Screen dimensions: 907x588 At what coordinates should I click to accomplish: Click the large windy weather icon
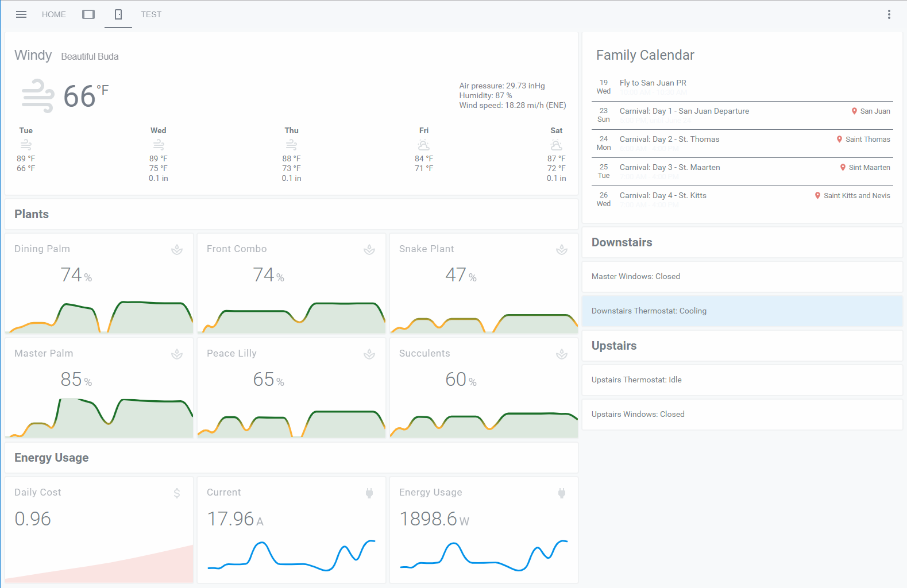click(38, 96)
